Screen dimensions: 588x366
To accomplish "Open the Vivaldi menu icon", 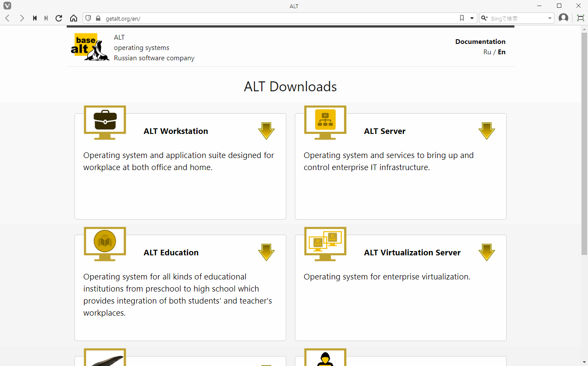I will click(7, 6).
